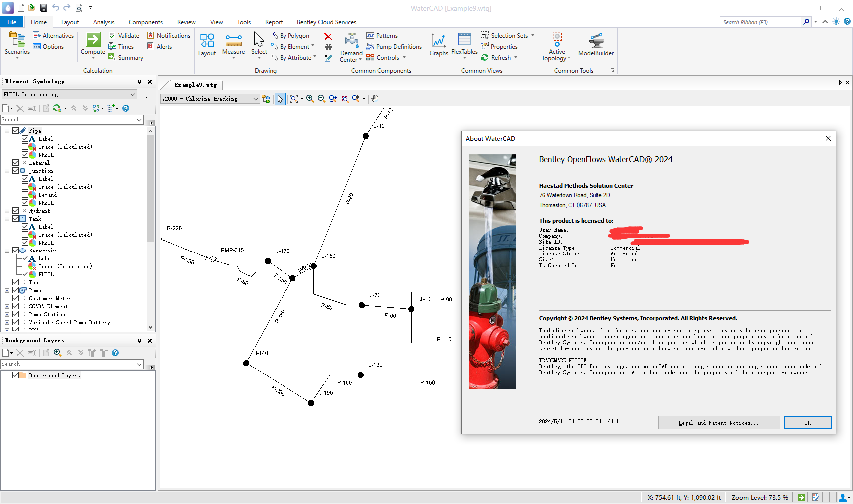
Task: Open Legal and Patent Notices
Action: click(x=719, y=423)
